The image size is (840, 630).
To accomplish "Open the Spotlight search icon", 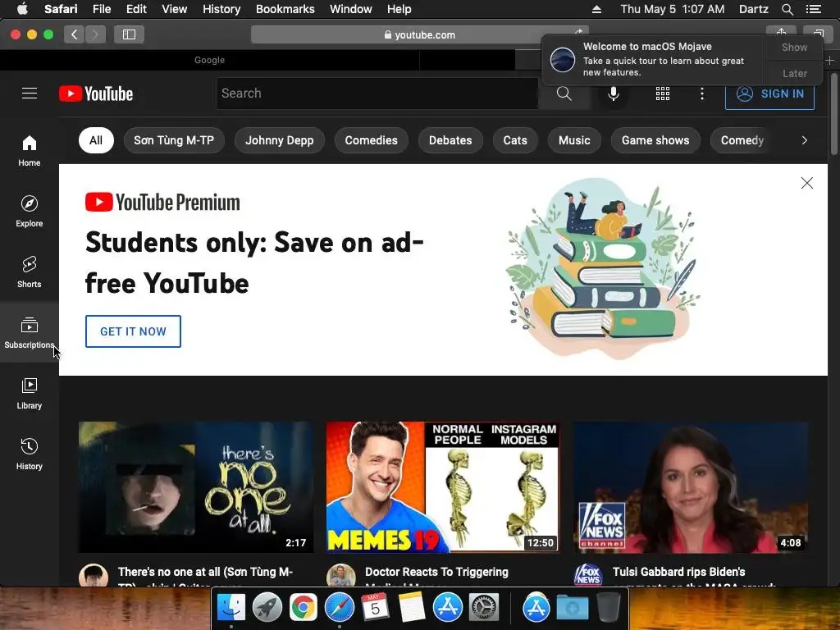I will pos(787,9).
